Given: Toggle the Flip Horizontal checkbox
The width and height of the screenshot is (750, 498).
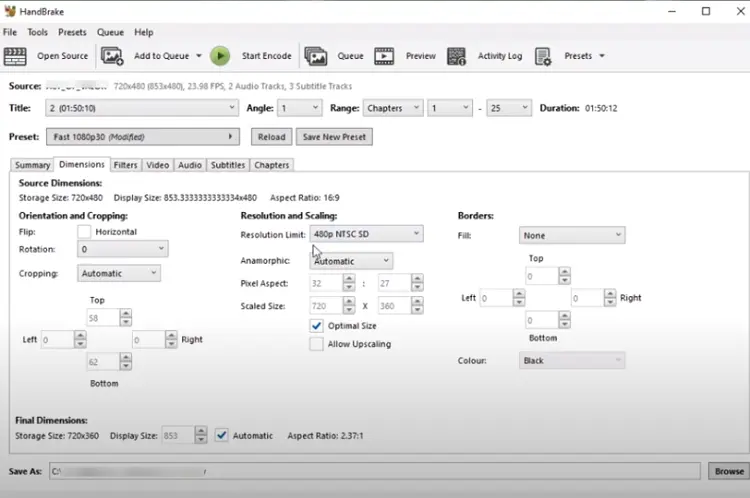Looking at the screenshot, I should pyautogui.click(x=84, y=232).
